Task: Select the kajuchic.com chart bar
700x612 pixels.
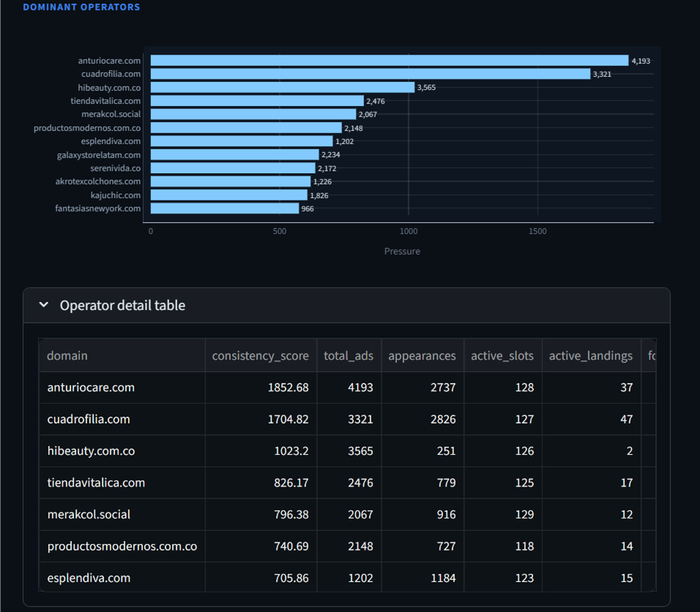Action: (x=229, y=195)
